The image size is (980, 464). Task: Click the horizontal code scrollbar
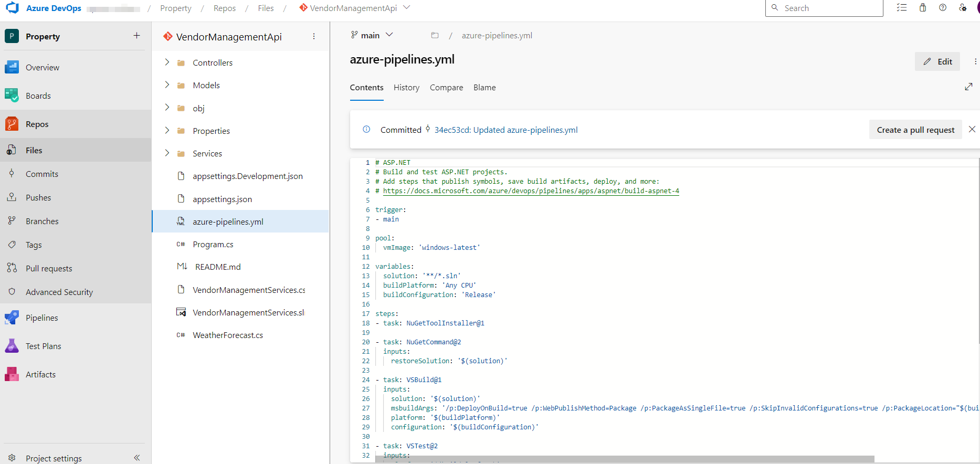[x=625, y=459]
